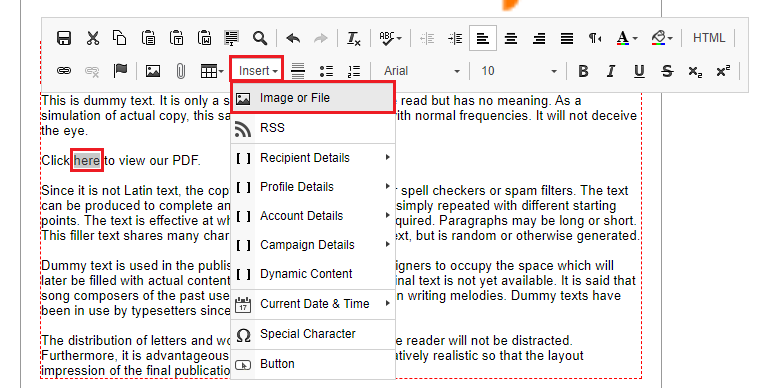Paste as plain text icon
Viewport: 759px width, 388px height.
point(176,38)
